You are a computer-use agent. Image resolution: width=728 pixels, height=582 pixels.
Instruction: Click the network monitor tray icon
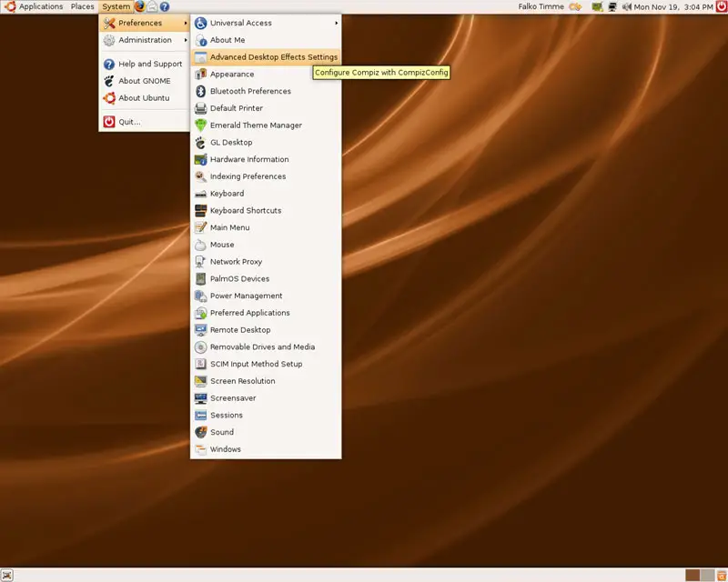click(612, 6)
